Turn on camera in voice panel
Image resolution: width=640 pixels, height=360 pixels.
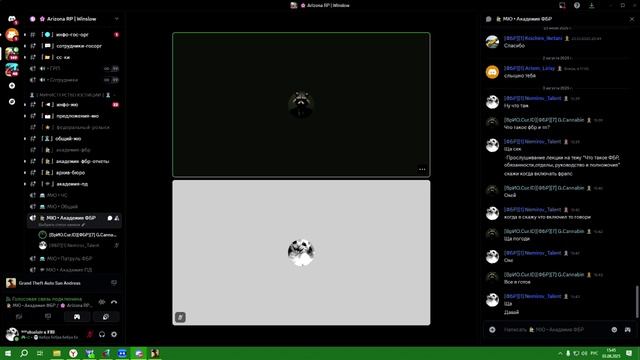tap(19, 317)
